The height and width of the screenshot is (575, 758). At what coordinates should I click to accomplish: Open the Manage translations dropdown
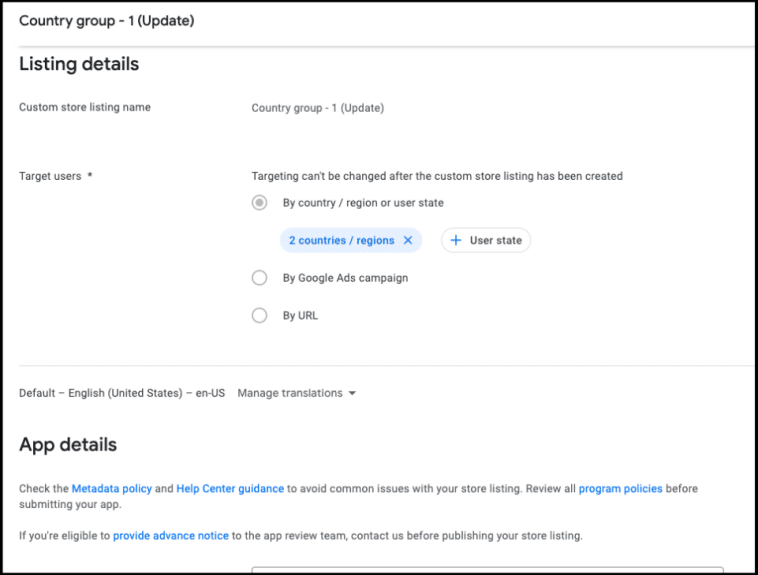296,393
